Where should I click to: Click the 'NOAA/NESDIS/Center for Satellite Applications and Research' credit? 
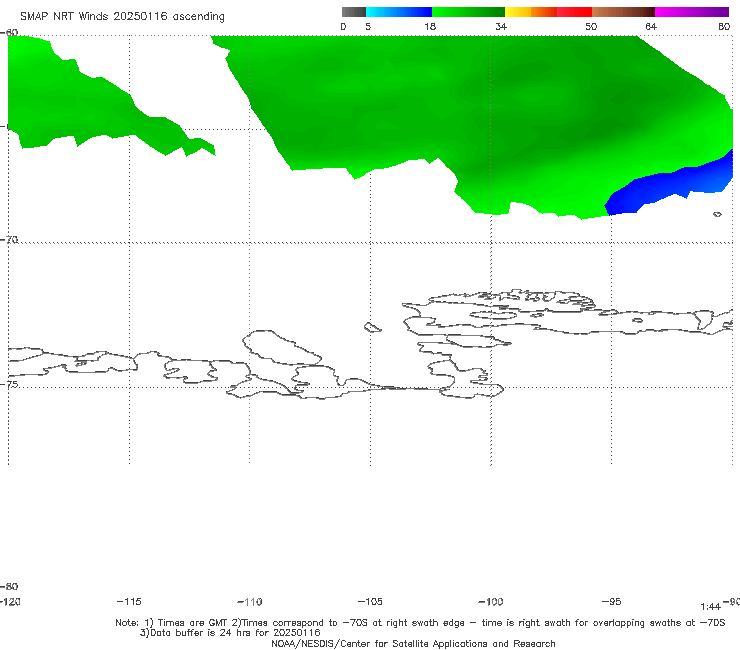click(413, 643)
